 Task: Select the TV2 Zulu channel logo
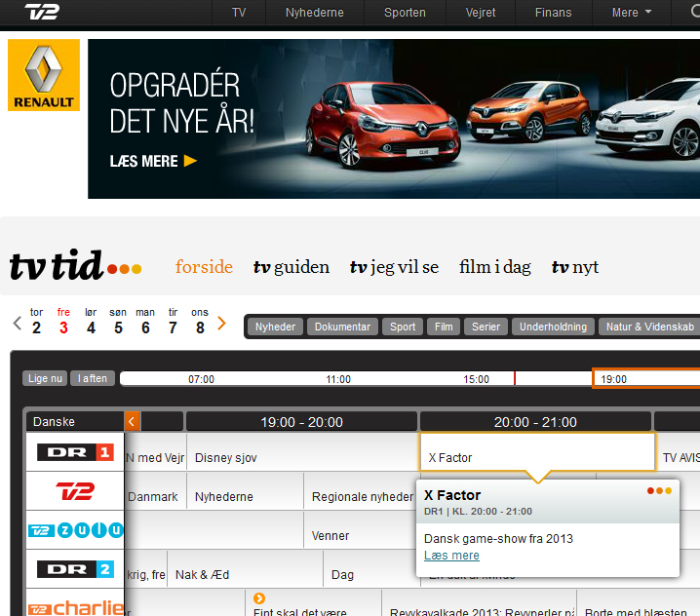75,530
